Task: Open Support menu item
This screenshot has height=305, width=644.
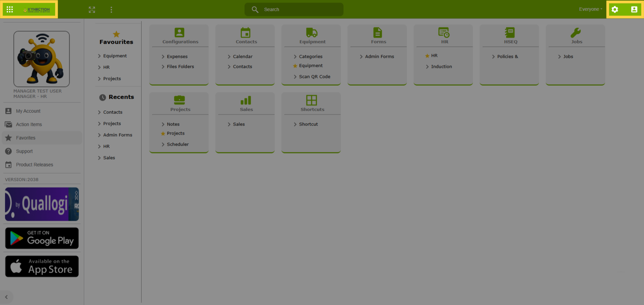Action: (42, 151)
